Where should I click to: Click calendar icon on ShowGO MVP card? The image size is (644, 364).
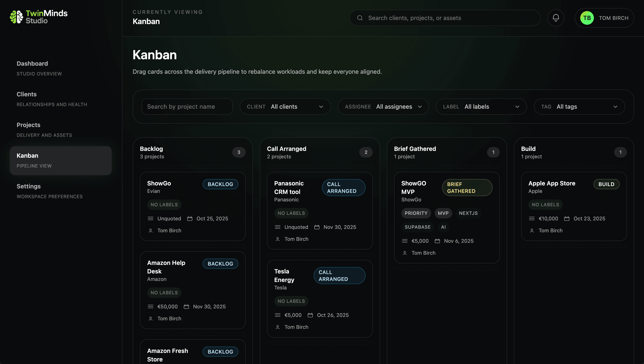(437, 241)
